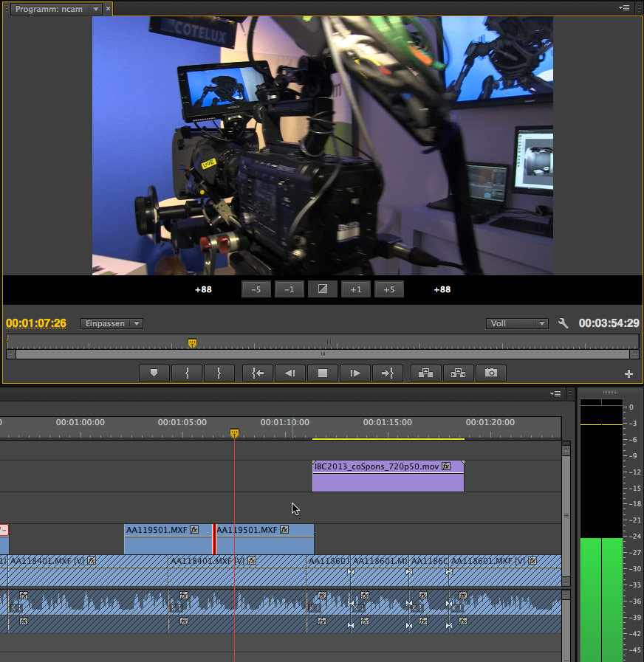Export frame with the camera icon
The width and height of the screenshot is (644, 662).
(x=491, y=373)
